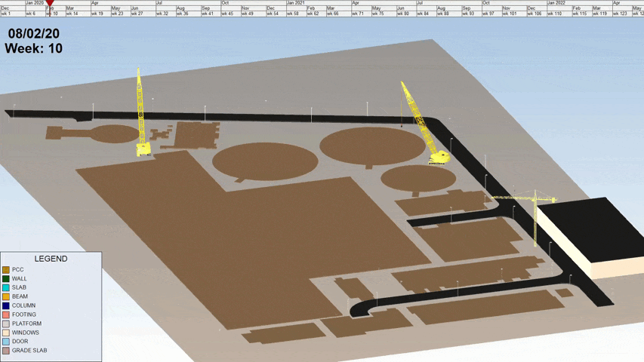Select the yellow tower crane near building

click(535, 215)
